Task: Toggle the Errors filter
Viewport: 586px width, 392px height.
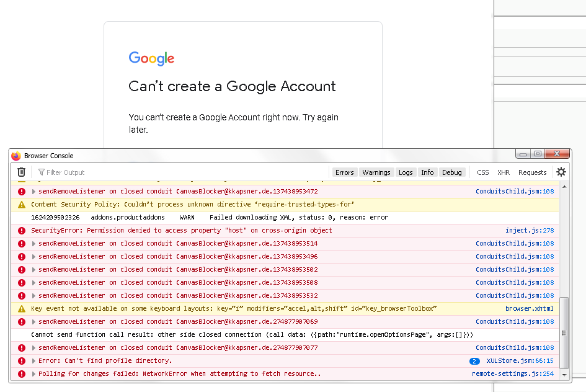Action: (344, 172)
